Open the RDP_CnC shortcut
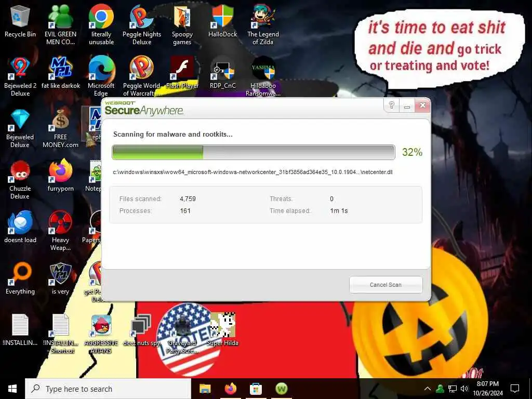 click(x=222, y=73)
